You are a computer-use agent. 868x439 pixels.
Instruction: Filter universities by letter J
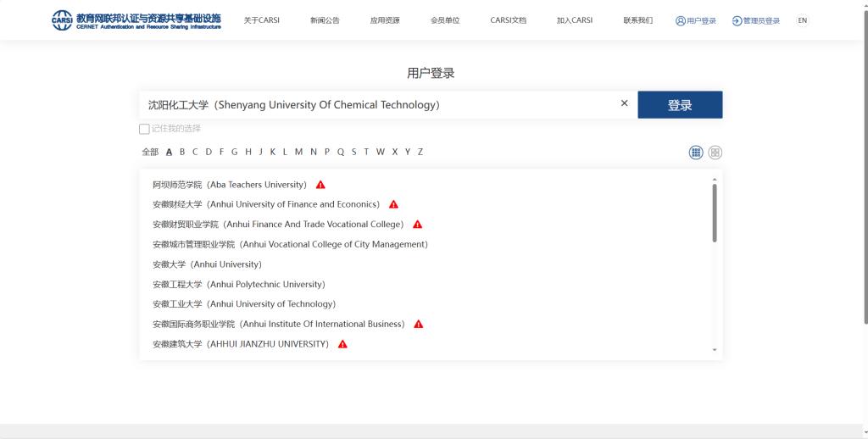(x=261, y=152)
